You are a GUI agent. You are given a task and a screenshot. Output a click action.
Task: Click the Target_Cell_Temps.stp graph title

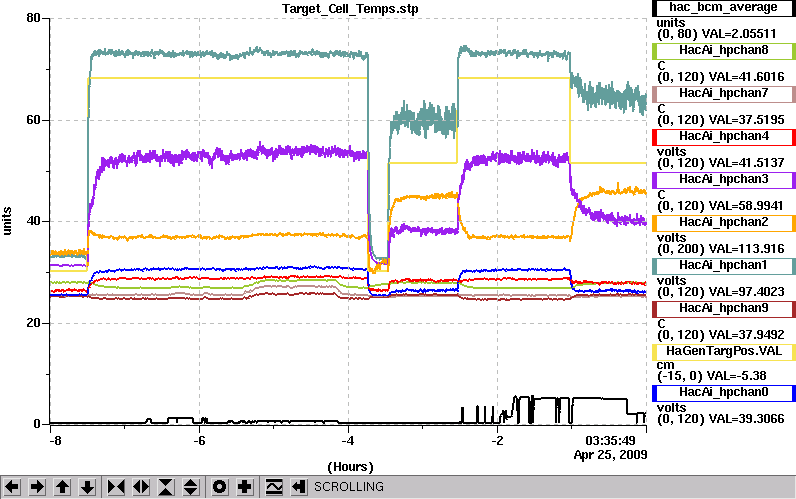click(x=350, y=9)
